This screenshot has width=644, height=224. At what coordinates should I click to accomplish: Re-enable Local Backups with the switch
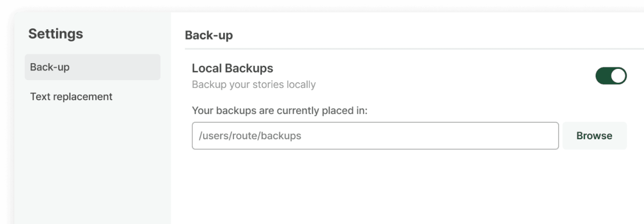(x=611, y=75)
